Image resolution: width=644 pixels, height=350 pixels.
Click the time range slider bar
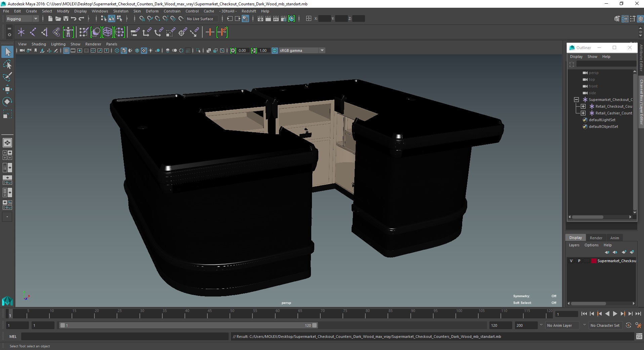pos(188,325)
